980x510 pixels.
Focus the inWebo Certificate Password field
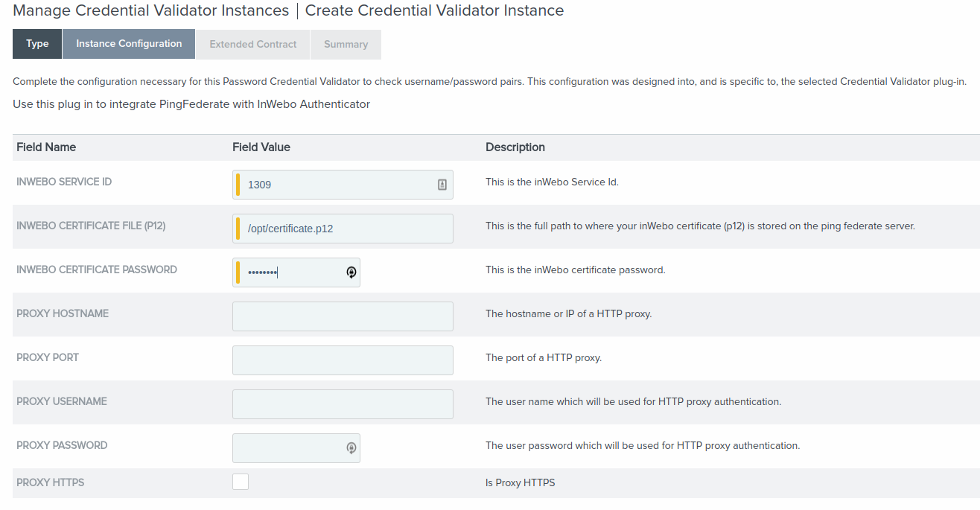(x=290, y=272)
